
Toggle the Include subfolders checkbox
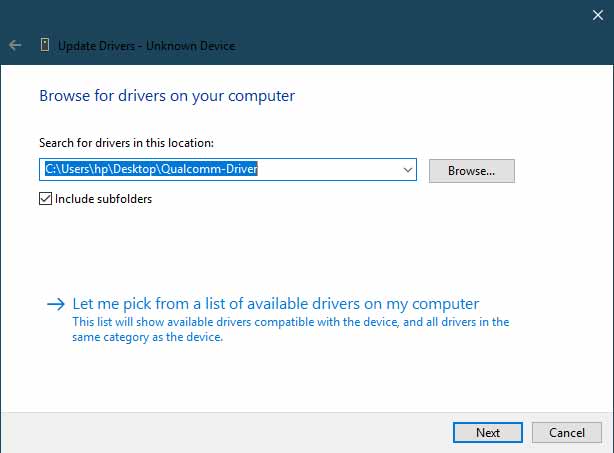(45, 199)
